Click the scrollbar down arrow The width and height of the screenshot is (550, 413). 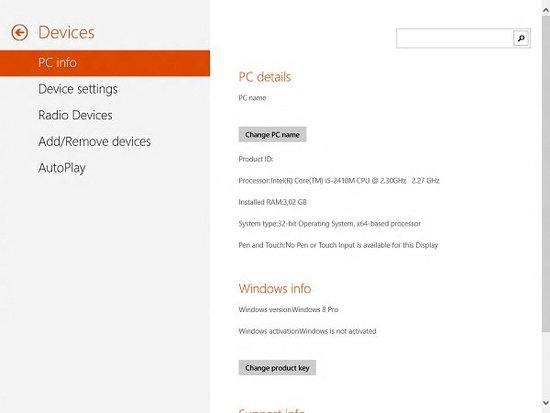coord(546,402)
